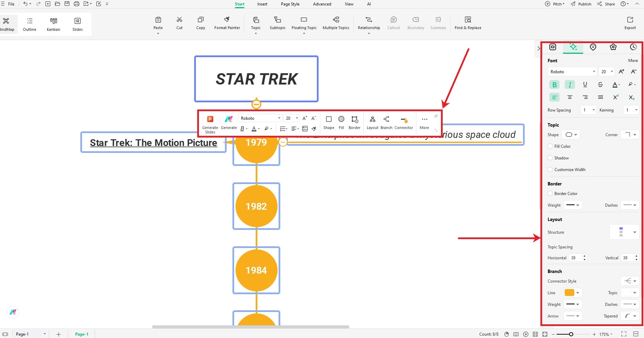Open the font size 20 dropdown in the side panel

pyautogui.click(x=607, y=71)
